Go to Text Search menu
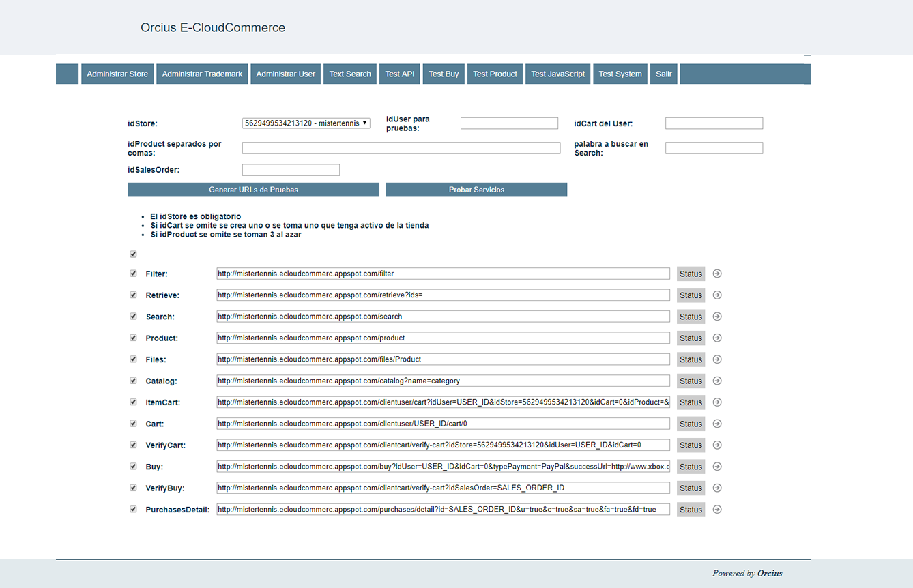The width and height of the screenshot is (913, 588). click(350, 74)
